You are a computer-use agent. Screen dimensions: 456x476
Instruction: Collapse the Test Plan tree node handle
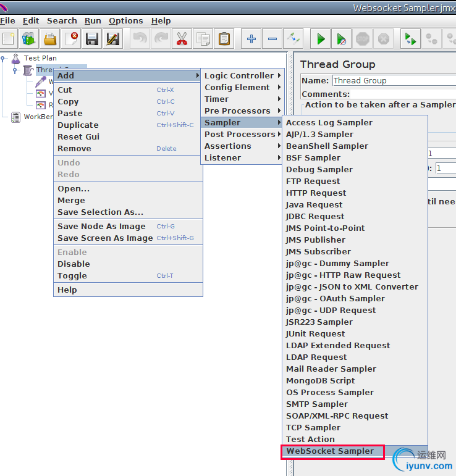click(x=4, y=59)
